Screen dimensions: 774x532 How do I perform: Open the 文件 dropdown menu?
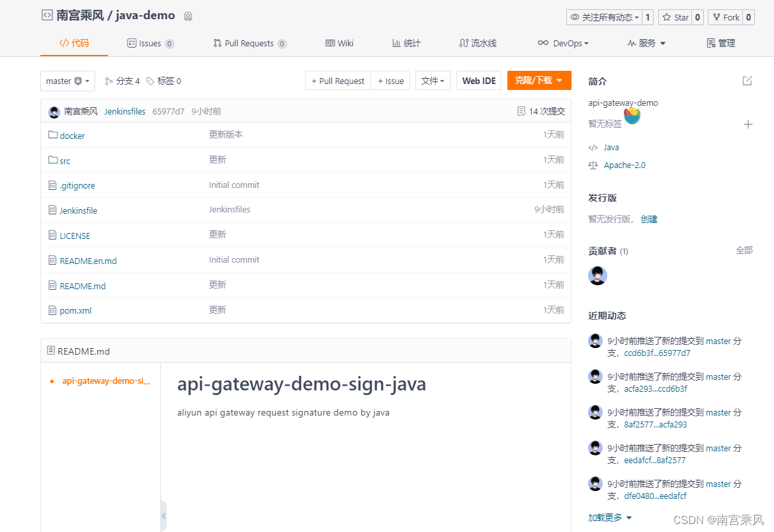[433, 81]
